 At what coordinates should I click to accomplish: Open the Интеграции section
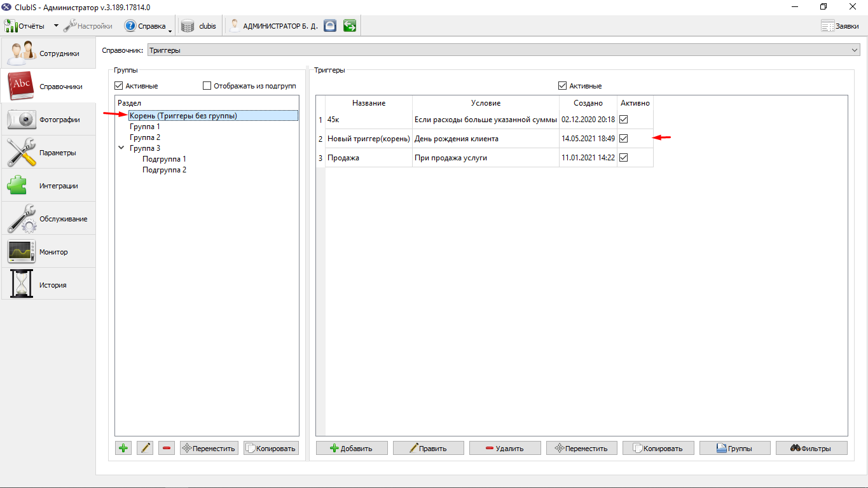pyautogui.click(x=48, y=186)
